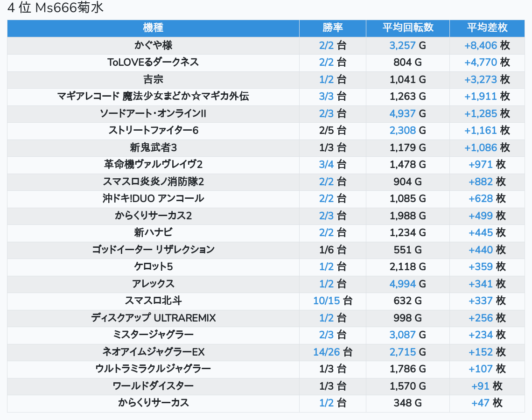Click the +499 枚 average difference
Image resolution: width=532 pixels, height=420 pixels.
point(487,216)
